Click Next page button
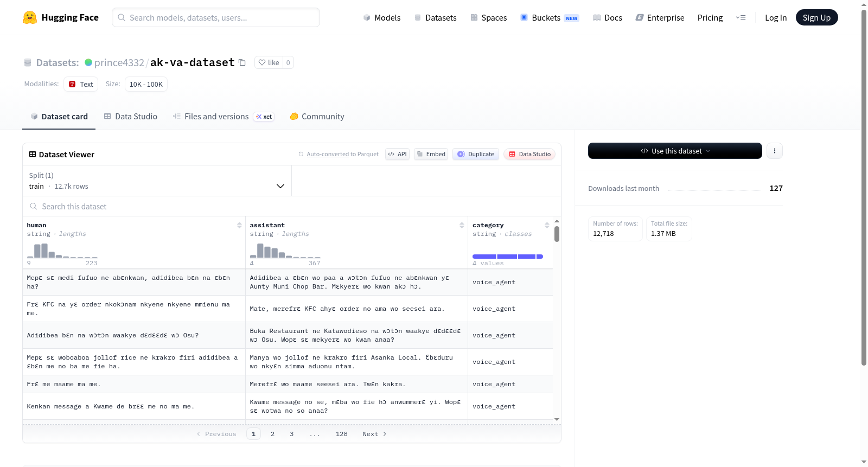 tap(374, 434)
